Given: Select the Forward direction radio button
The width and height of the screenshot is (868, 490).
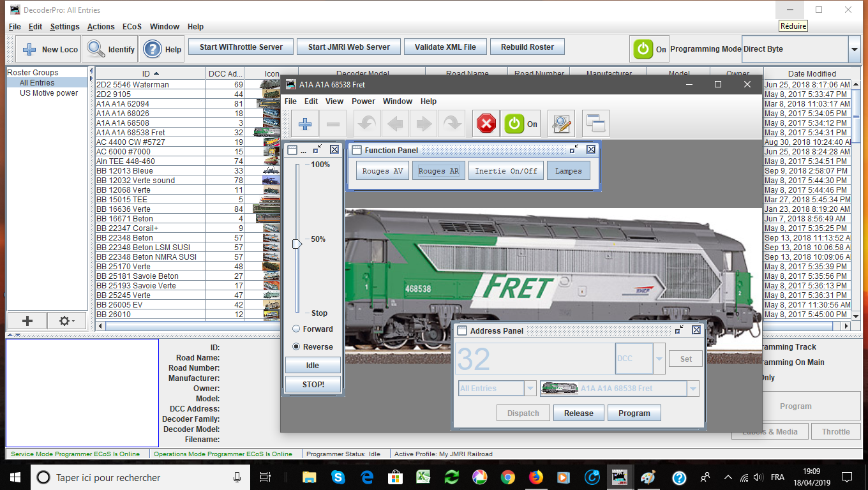Looking at the screenshot, I should [x=313, y=329].
